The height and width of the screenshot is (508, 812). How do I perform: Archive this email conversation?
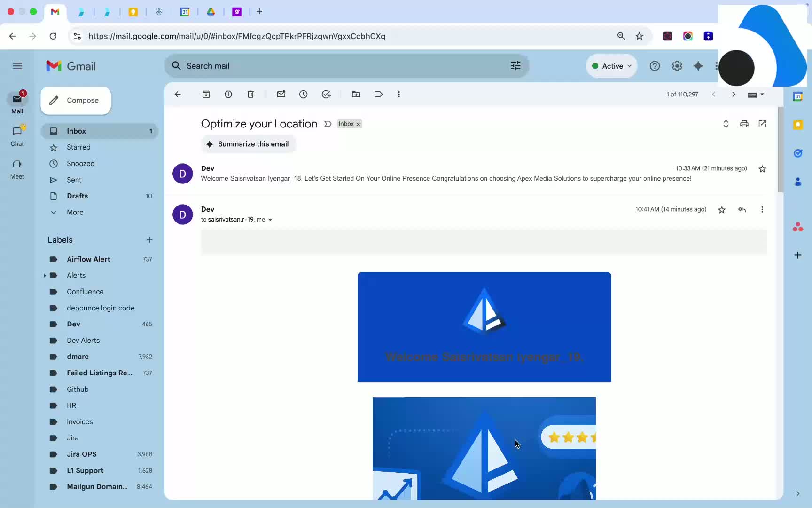coord(206,94)
